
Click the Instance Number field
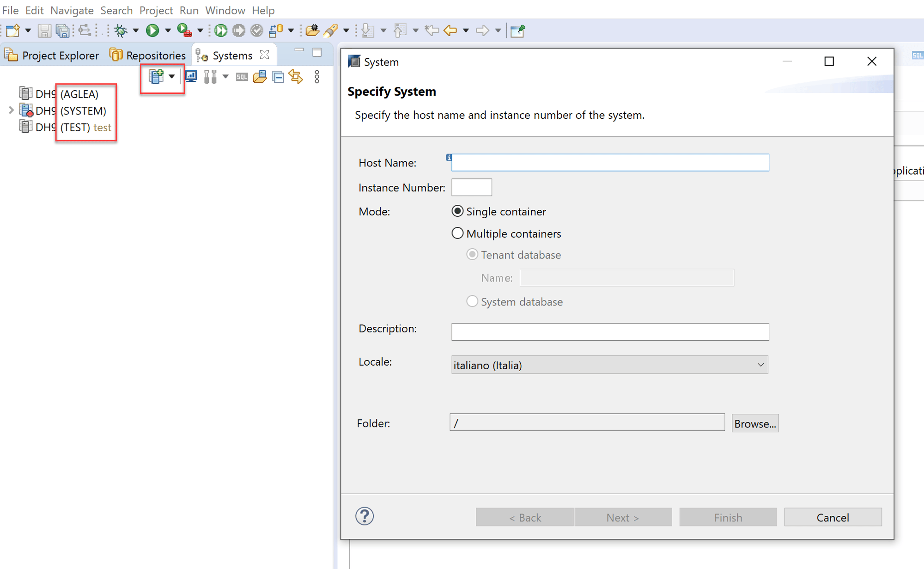click(472, 188)
